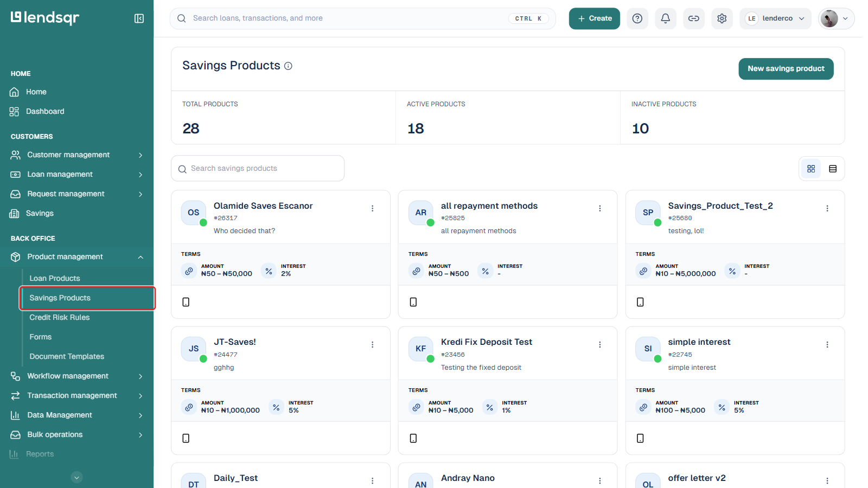Click the info icon beside Savings Products
The width and height of the screenshot is (868, 488).
click(x=288, y=66)
